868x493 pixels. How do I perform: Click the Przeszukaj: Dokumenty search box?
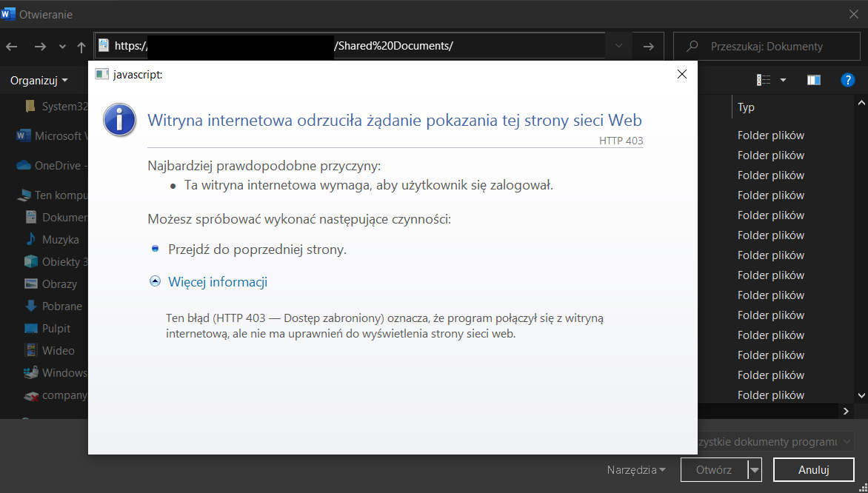pos(767,47)
